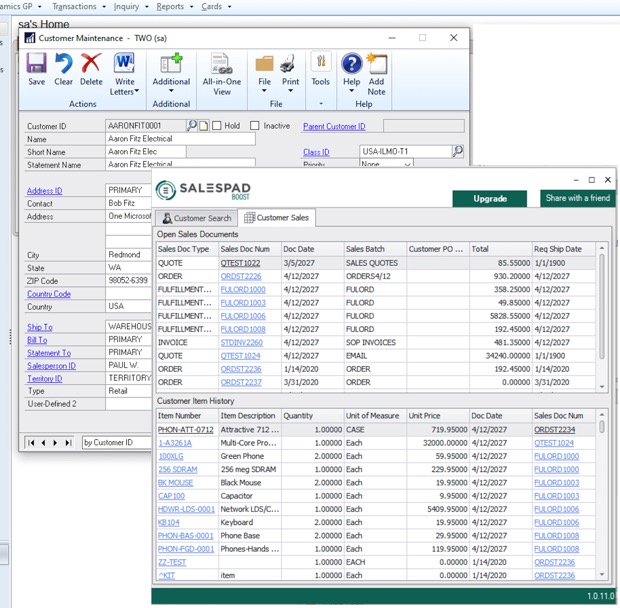This screenshot has width=620, height=608.
Task: Click the Salesperson ID link
Action: [51, 366]
